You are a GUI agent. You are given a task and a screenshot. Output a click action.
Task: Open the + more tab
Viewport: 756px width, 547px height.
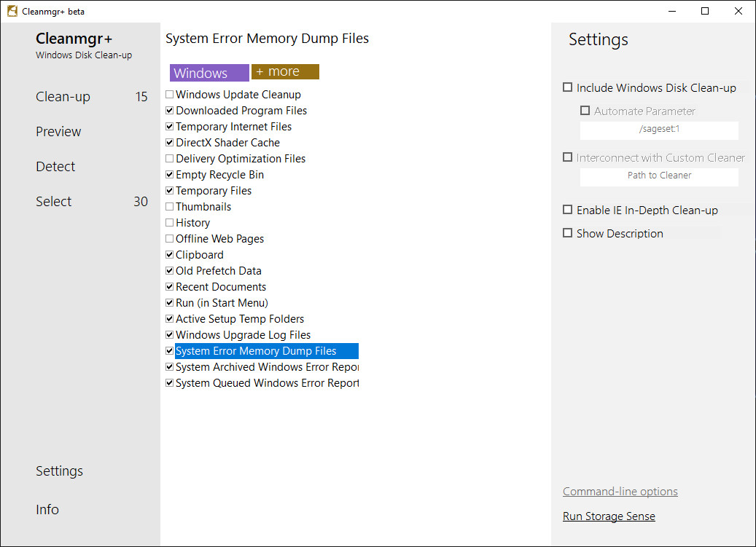click(x=286, y=72)
